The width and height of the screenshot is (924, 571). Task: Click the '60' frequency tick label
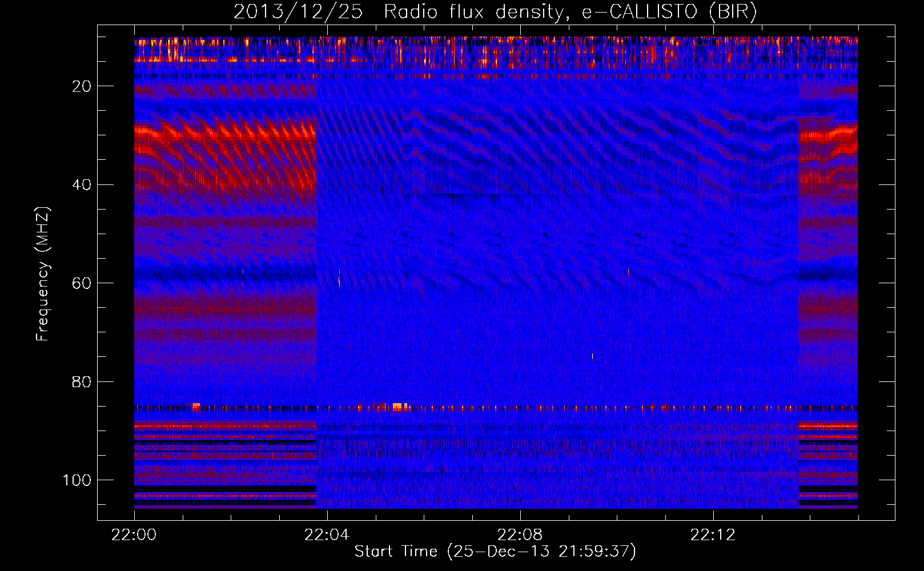(x=82, y=283)
